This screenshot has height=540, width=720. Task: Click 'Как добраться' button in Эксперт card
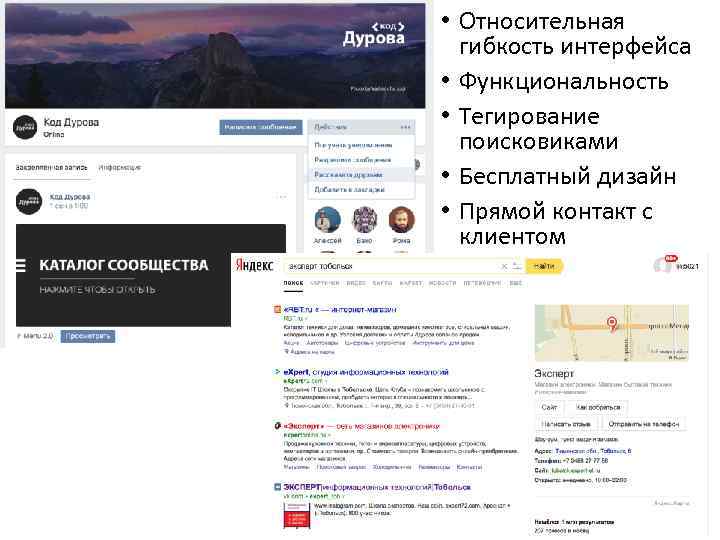point(598,407)
